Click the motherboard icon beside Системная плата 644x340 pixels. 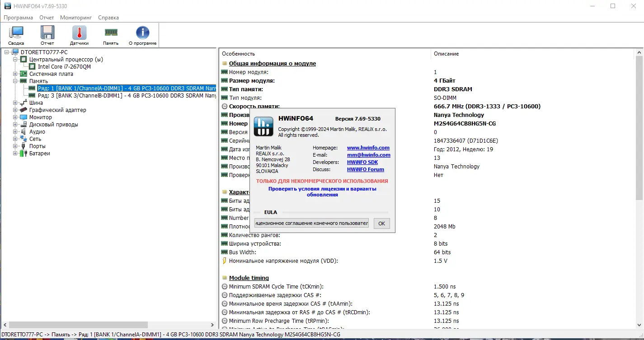24,74
